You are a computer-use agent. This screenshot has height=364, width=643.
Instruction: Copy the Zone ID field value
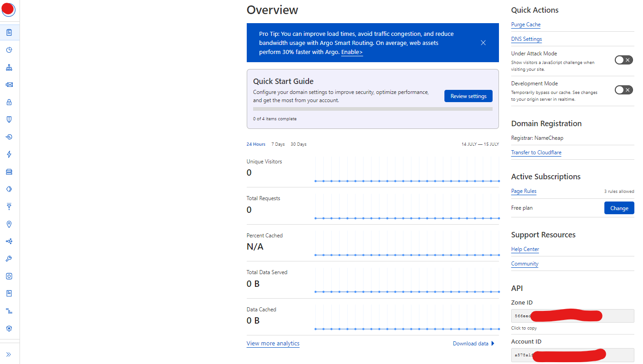573,316
